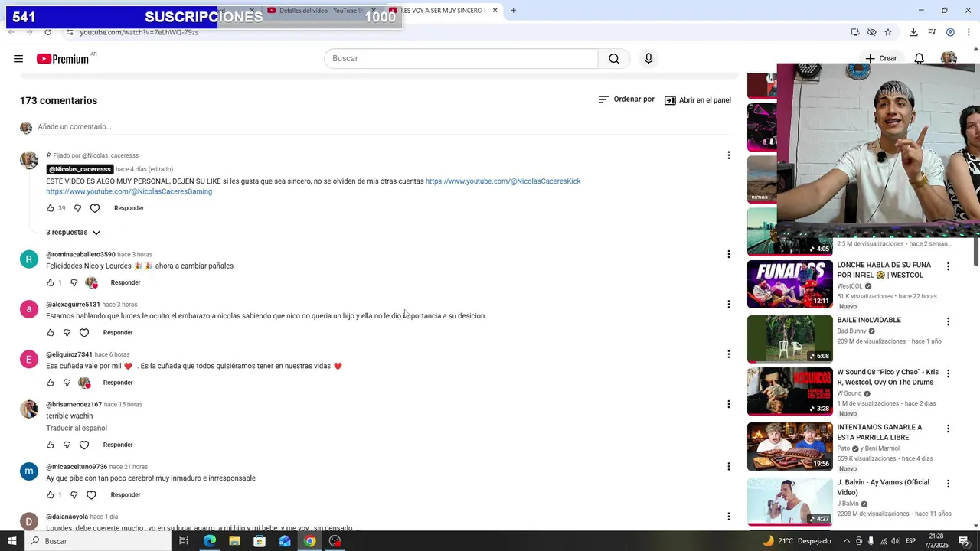Open the NicolasCaceresKick channel link

[x=503, y=181]
